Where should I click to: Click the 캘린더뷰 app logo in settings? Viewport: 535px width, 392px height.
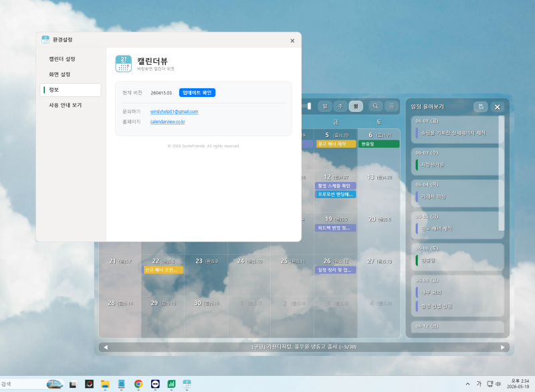(124, 64)
